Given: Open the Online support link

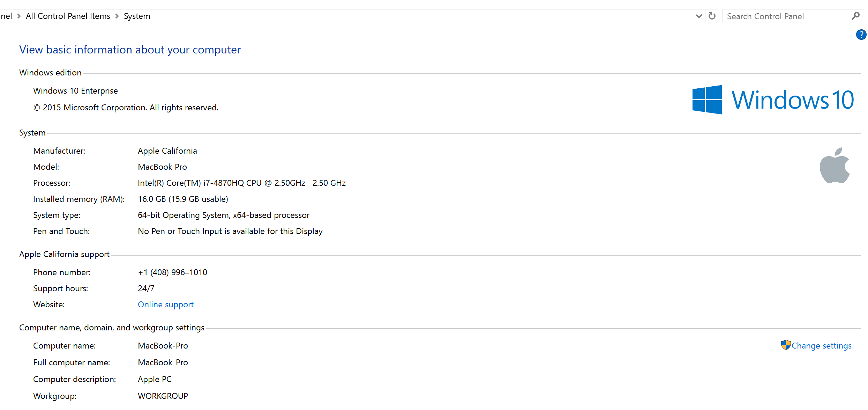Looking at the screenshot, I should [x=165, y=305].
